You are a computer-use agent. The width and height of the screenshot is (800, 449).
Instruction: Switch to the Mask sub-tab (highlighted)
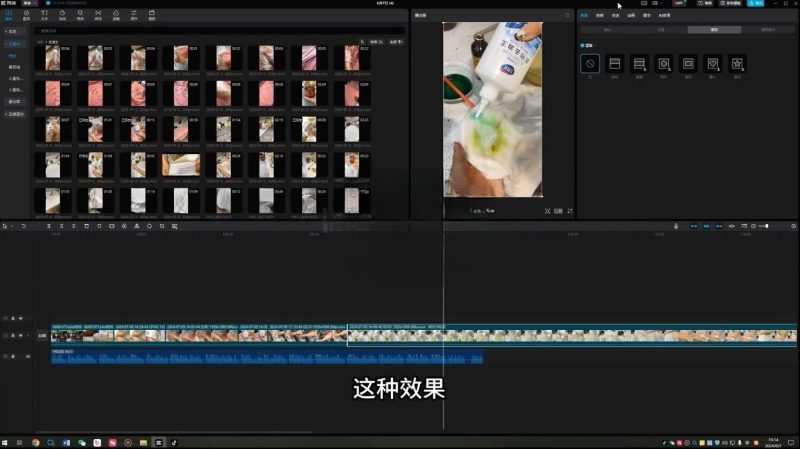pos(714,30)
